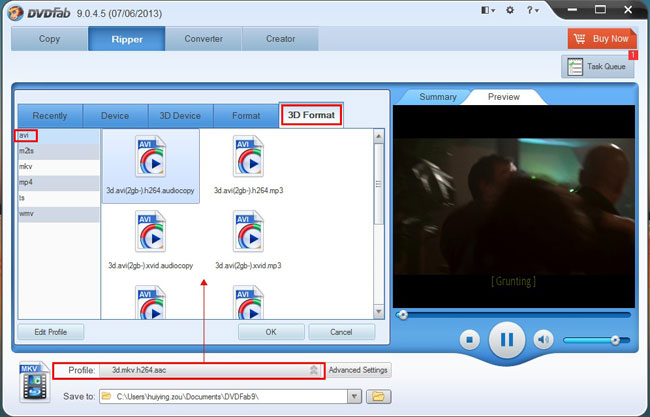650x417 pixels.
Task: Select wmv in the format list
Action: coord(58,214)
